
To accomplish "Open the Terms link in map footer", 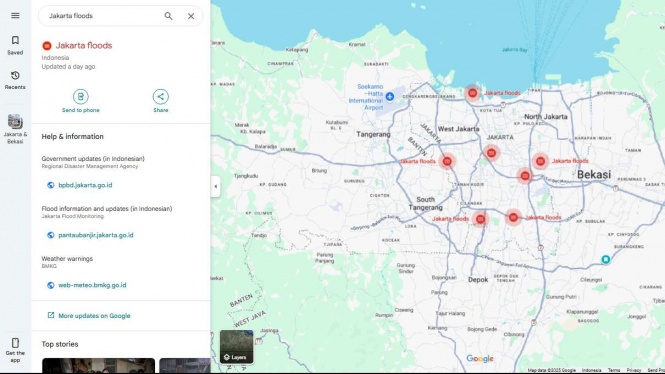I will (x=614, y=370).
